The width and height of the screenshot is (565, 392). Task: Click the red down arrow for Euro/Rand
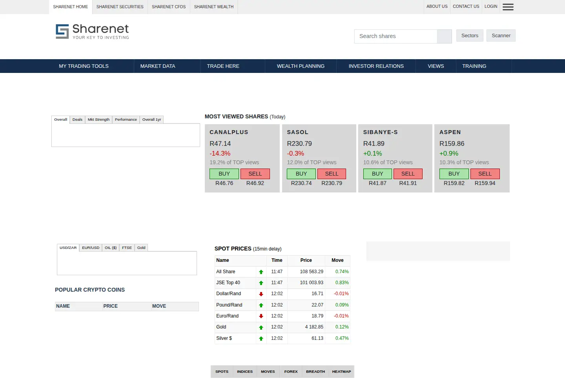(x=261, y=316)
